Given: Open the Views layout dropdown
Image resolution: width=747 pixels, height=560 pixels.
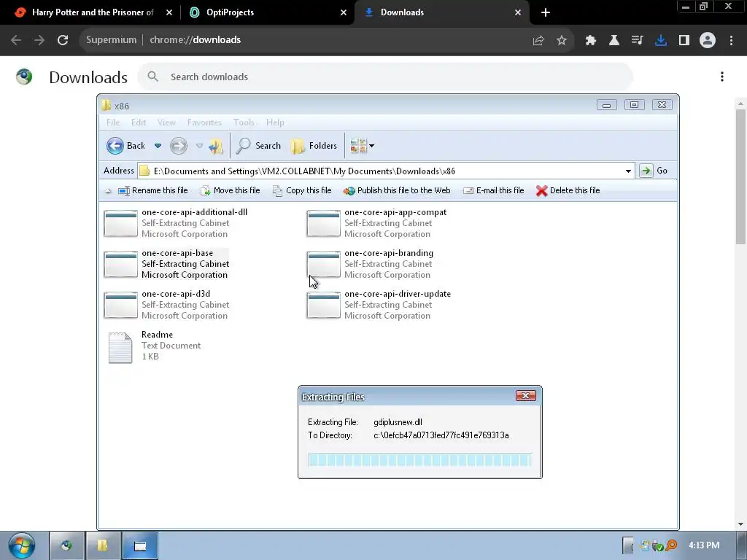Looking at the screenshot, I should point(362,146).
